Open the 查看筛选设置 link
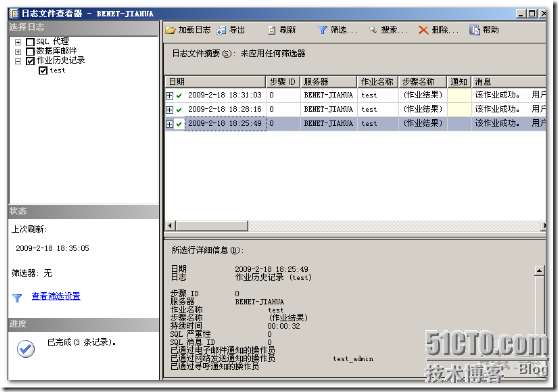558x392 pixels. tap(56, 296)
